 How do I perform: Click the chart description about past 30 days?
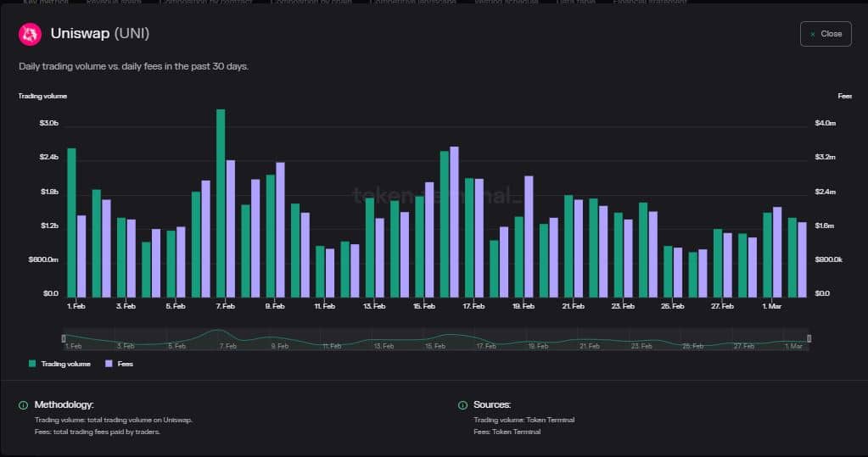[x=133, y=66]
